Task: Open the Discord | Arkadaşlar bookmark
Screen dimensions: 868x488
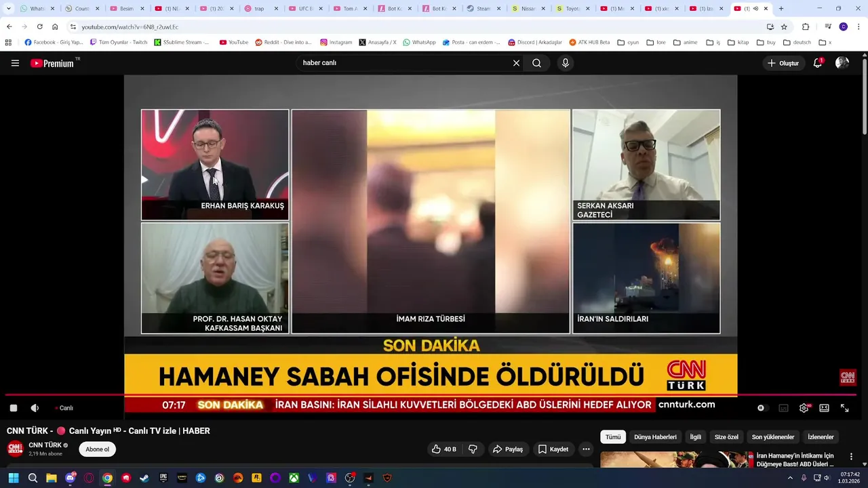Action: (535, 42)
